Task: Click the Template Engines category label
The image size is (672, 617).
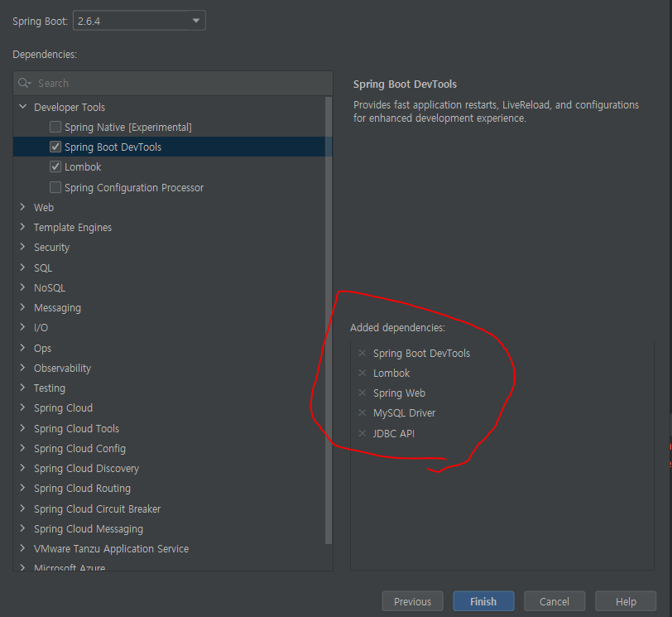Action: coord(73,228)
